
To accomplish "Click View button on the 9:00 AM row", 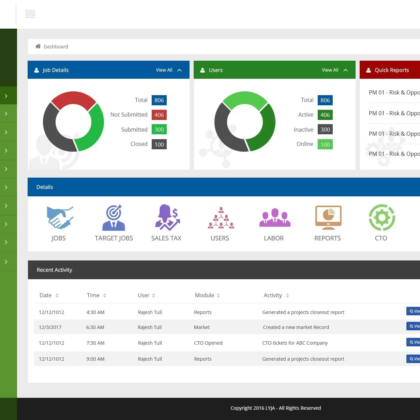I will (413, 359).
